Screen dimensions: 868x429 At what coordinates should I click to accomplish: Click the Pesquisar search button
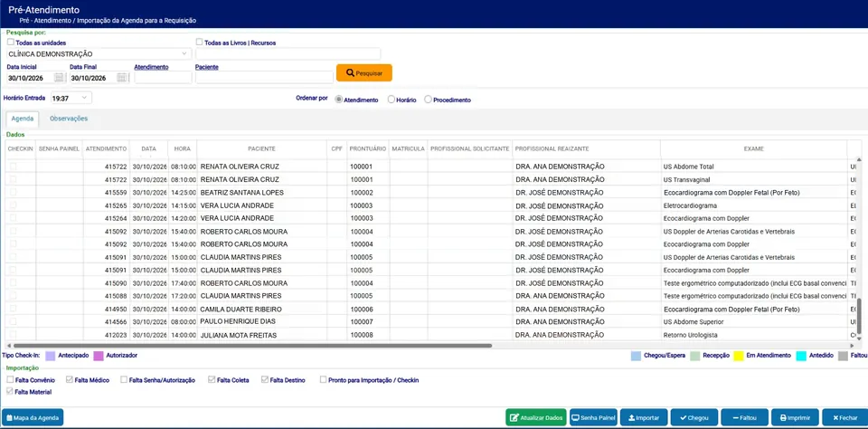click(364, 73)
